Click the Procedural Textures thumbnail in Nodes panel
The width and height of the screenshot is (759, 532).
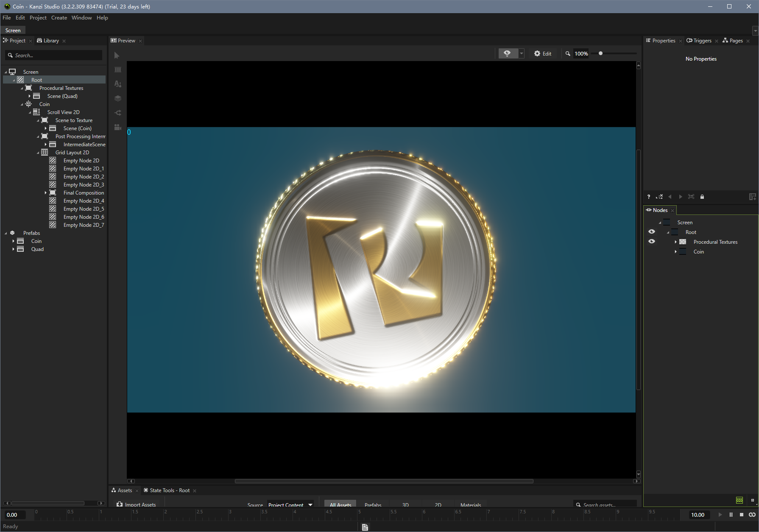coord(683,242)
